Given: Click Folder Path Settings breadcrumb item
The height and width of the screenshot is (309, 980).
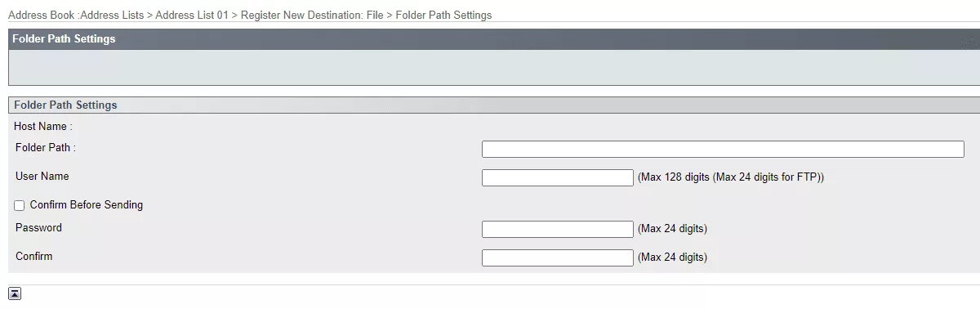Looking at the screenshot, I should 443,16.
